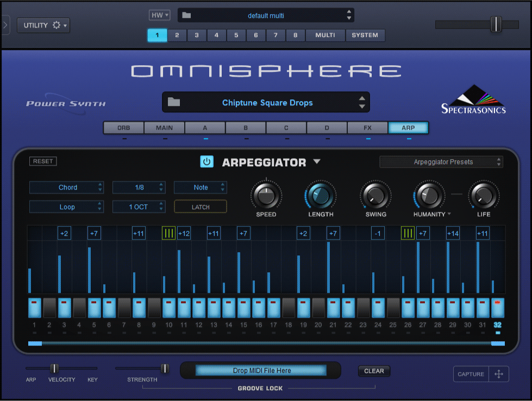Image resolution: width=532 pixels, height=401 pixels.
Task: Select next patch with up arrow
Action: pos(362,98)
